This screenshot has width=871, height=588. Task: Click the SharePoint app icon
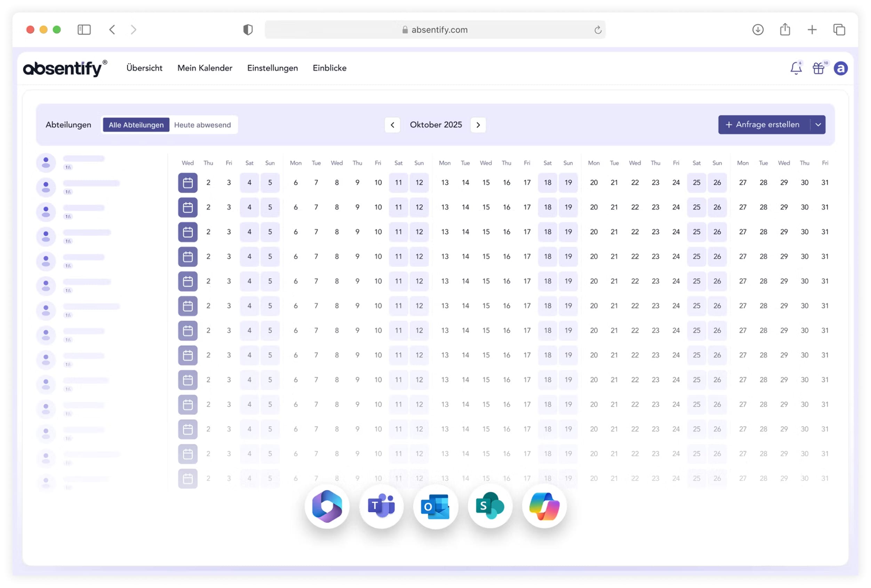click(490, 506)
